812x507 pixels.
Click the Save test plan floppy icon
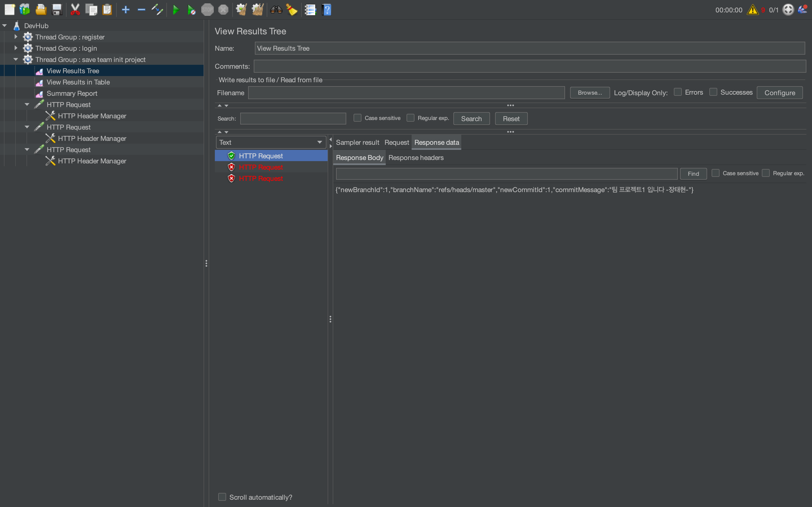(x=57, y=10)
